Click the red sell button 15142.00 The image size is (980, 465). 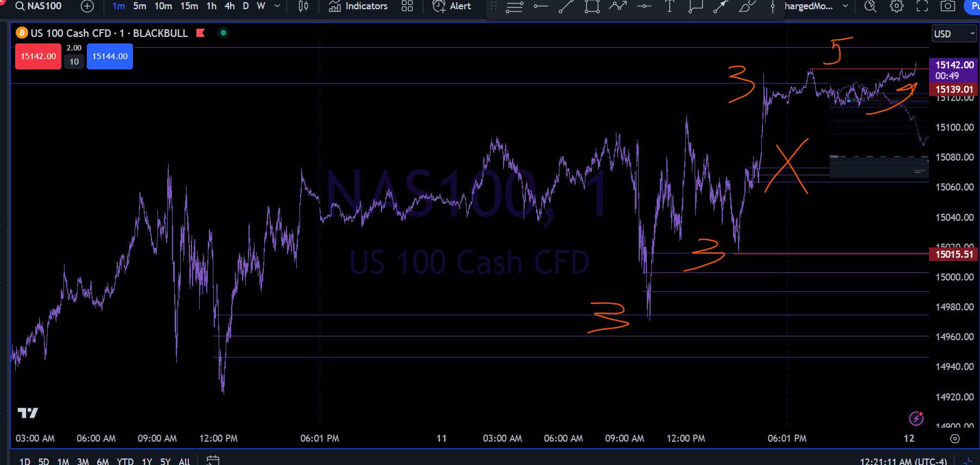38,56
